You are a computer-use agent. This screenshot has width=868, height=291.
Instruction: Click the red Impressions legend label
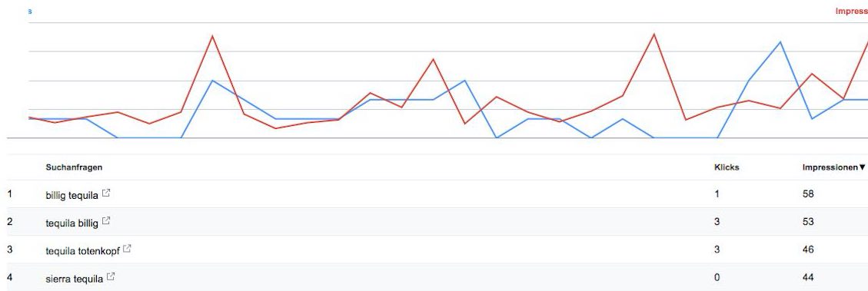click(x=851, y=11)
